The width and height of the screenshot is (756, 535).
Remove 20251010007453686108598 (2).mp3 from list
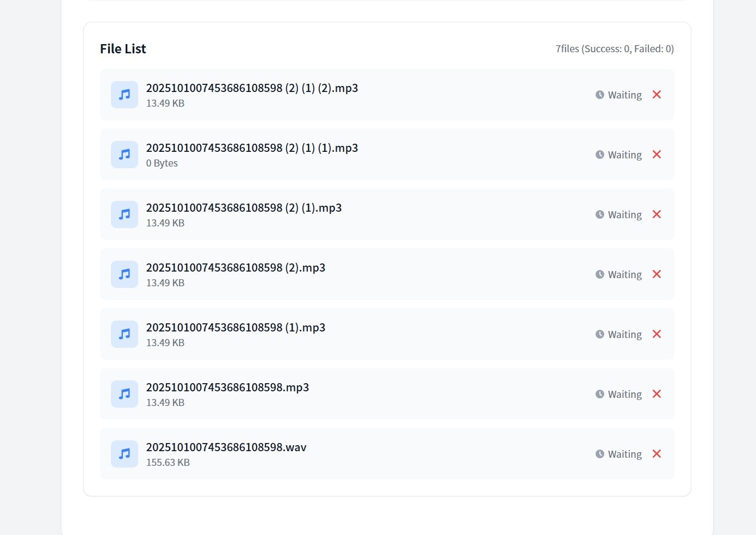click(656, 274)
